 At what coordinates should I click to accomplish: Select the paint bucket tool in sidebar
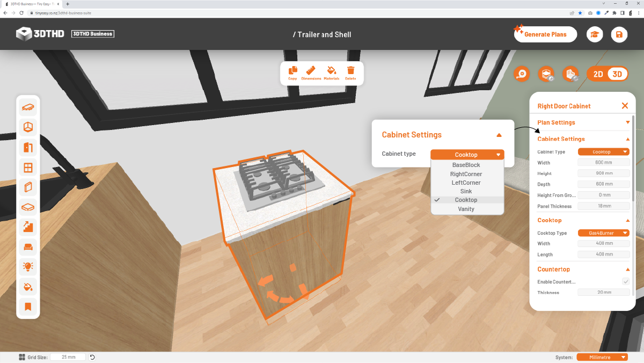(28, 287)
